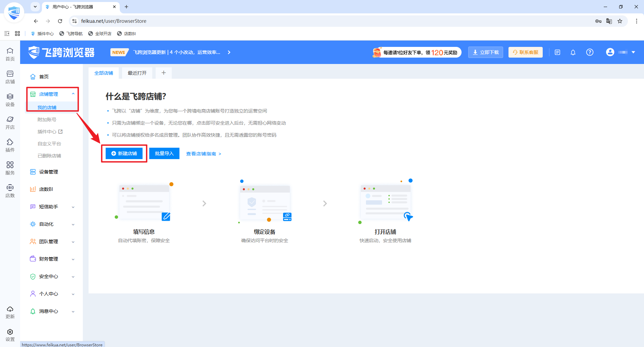Click the password key icon in address bar

click(598, 21)
